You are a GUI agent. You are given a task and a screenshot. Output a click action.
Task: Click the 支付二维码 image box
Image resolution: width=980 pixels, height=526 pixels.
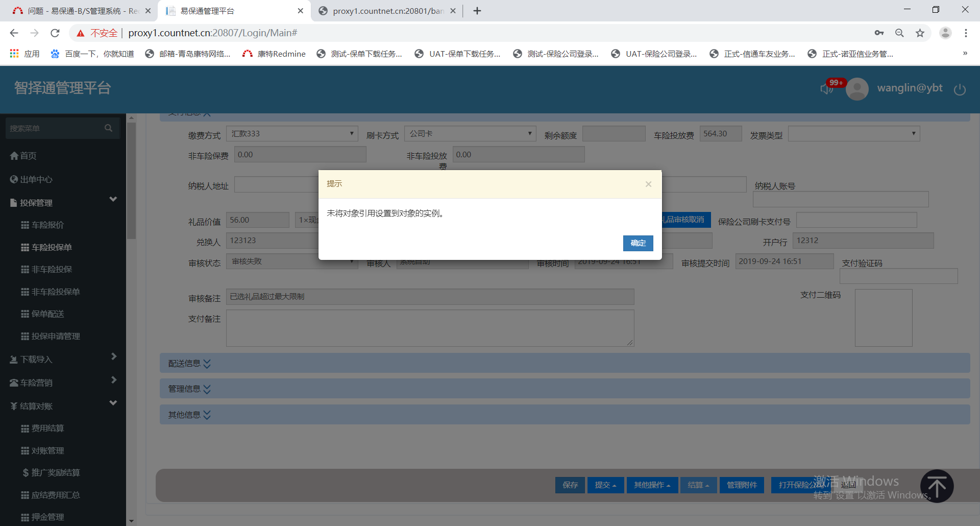(884, 318)
